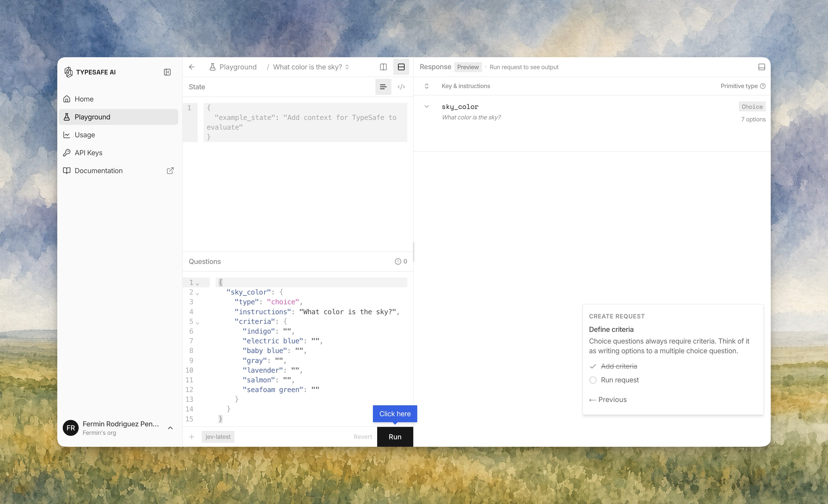The width and height of the screenshot is (828, 504).
Task: Open Documentation external link icon
Action: (170, 171)
